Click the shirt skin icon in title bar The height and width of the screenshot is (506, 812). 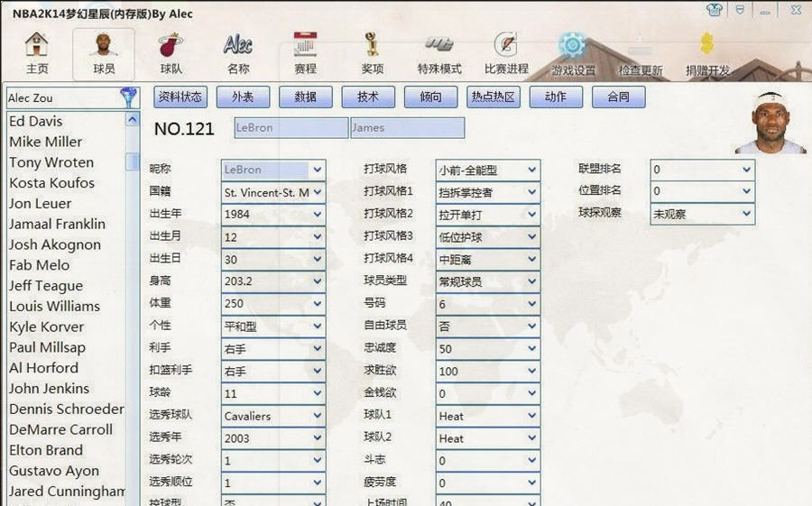[x=715, y=9]
